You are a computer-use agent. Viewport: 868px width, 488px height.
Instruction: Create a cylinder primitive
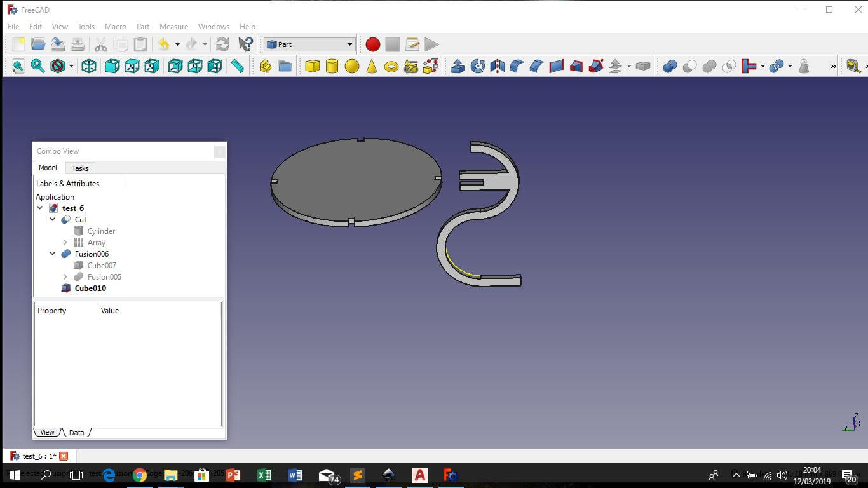332,66
